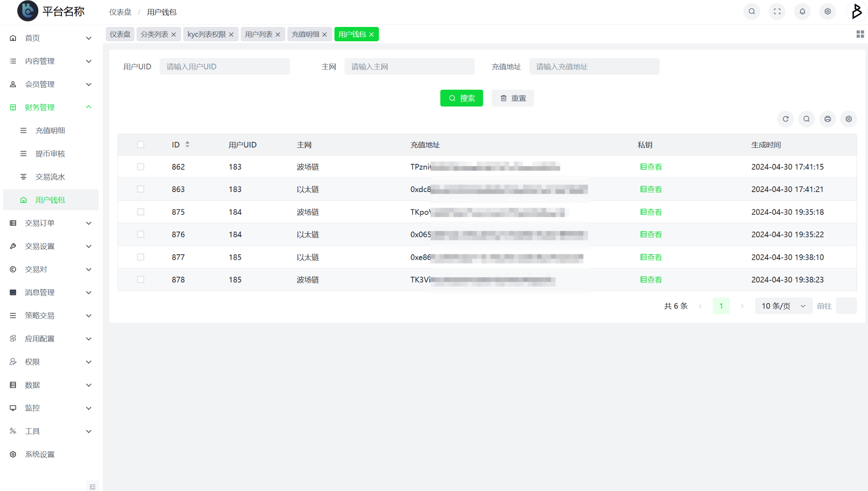Click next page arrow in pagination

[x=742, y=306]
